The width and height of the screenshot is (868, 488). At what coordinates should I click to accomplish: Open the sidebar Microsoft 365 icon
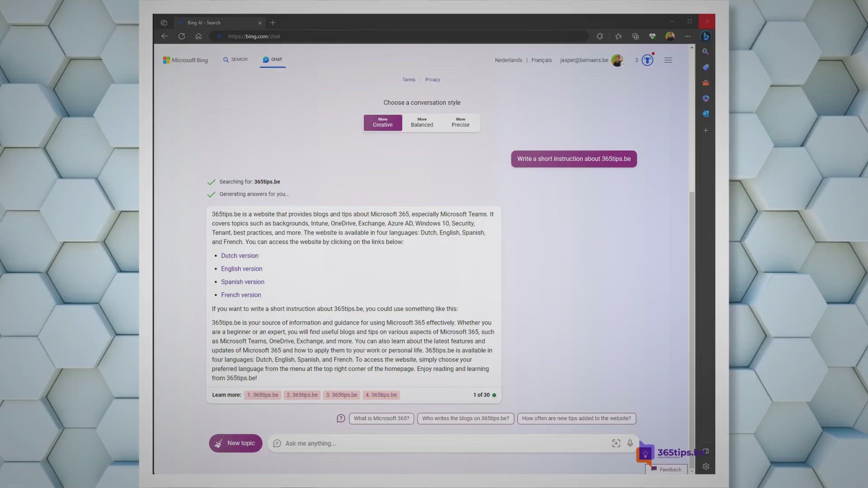pos(706,98)
